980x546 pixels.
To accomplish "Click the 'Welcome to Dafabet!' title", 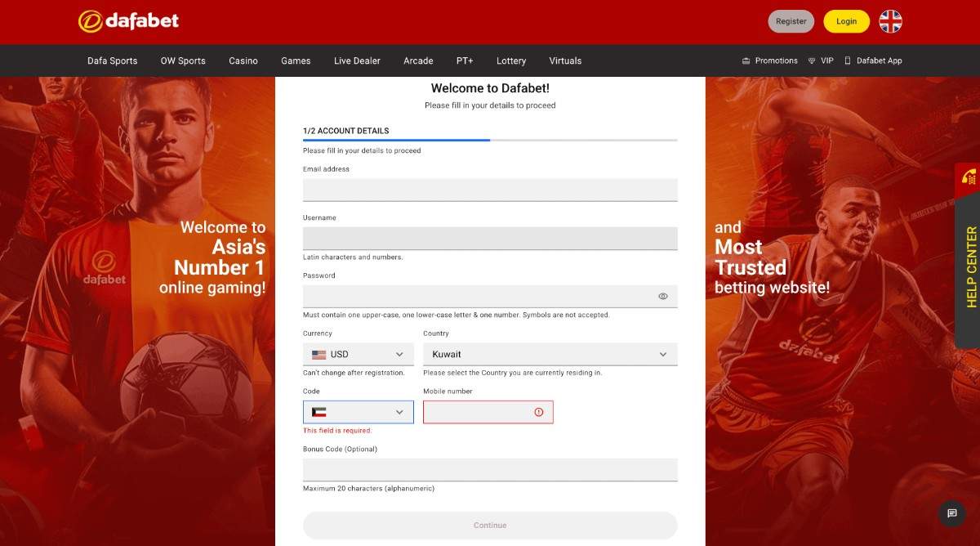I will (x=490, y=88).
